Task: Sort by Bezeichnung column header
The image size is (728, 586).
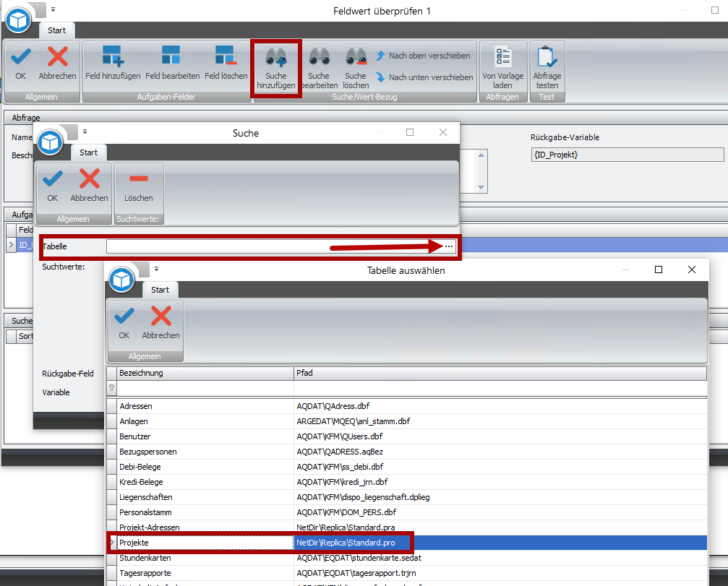Action: coord(205,373)
